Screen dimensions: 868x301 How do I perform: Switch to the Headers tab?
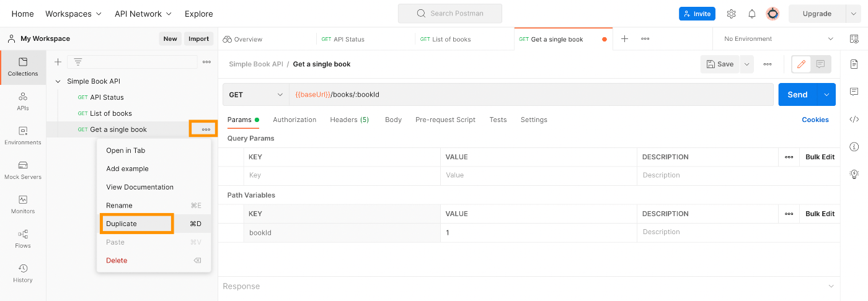coord(349,120)
